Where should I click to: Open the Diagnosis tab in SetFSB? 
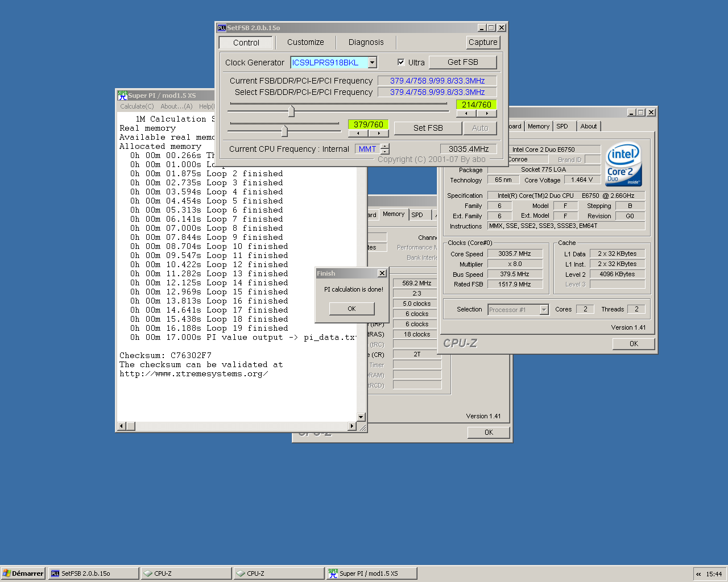pos(366,42)
